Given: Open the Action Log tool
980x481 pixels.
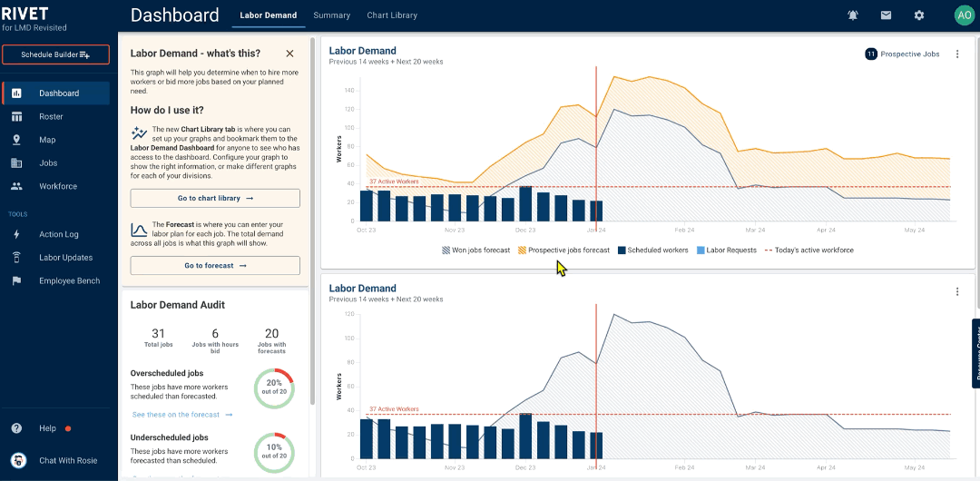Looking at the screenshot, I should pos(58,234).
